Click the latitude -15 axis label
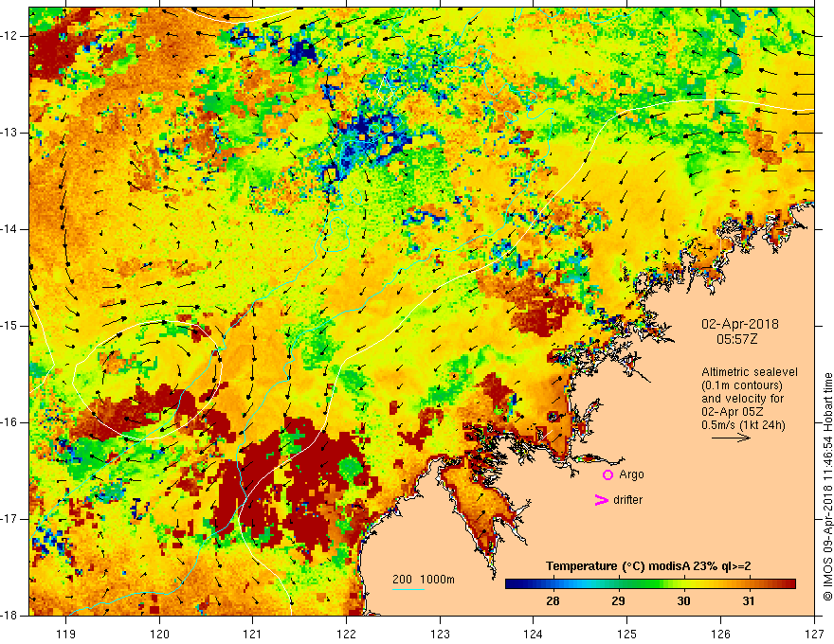Image resolution: width=834 pixels, height=644 pixels. pyautogui.click(x=10, y=326)
